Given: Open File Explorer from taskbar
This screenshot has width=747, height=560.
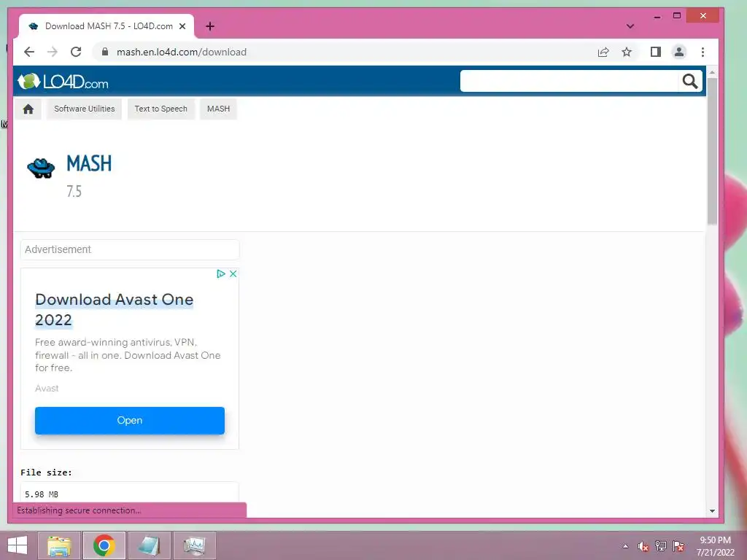Looking at the screenshot, I should [x=60, y=545].
